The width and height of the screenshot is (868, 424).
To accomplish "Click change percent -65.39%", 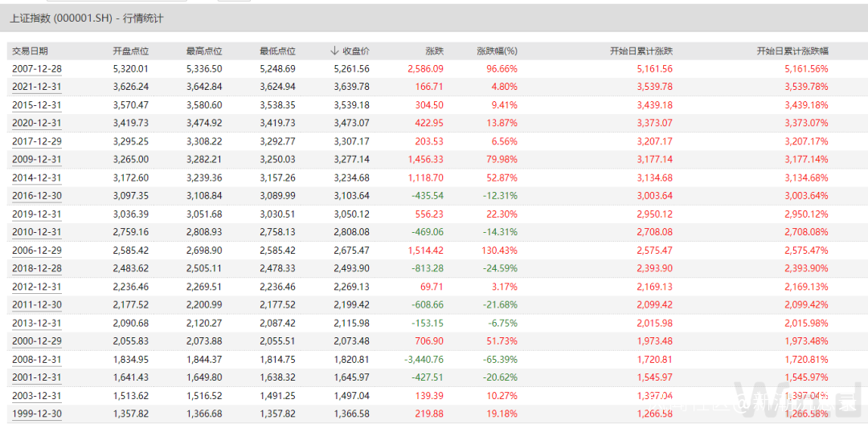I will pos(501,359).
